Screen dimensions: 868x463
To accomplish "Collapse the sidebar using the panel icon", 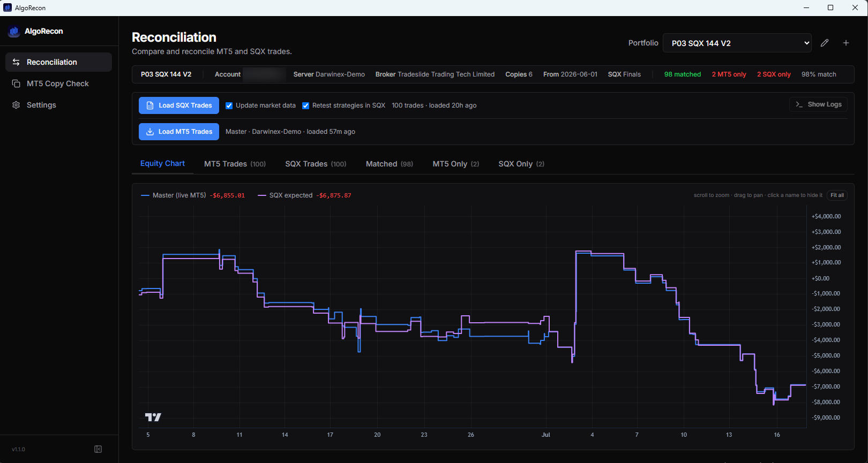I will (98, 449).
